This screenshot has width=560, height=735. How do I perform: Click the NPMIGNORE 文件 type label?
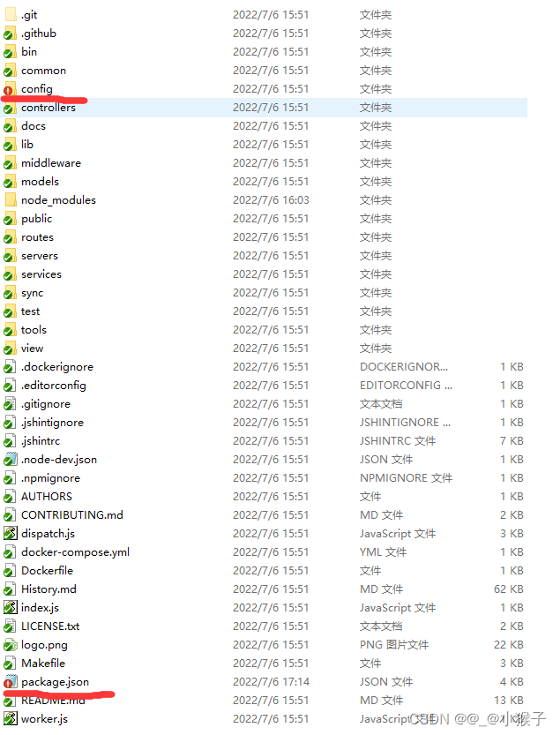tap(407, 478)
